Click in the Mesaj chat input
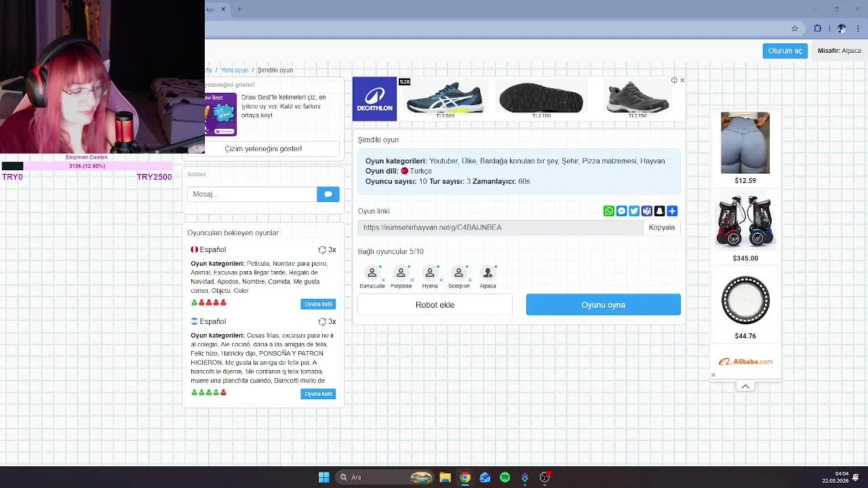 pos(252,194)
